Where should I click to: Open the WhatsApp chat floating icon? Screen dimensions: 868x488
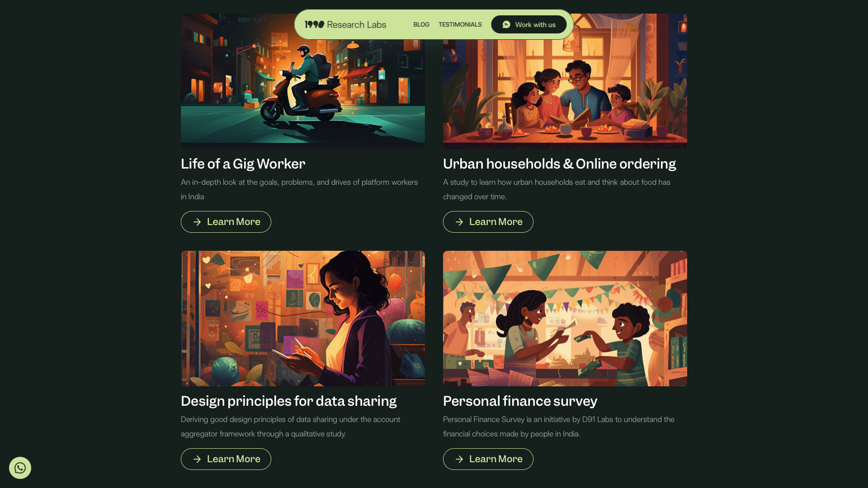20,468
